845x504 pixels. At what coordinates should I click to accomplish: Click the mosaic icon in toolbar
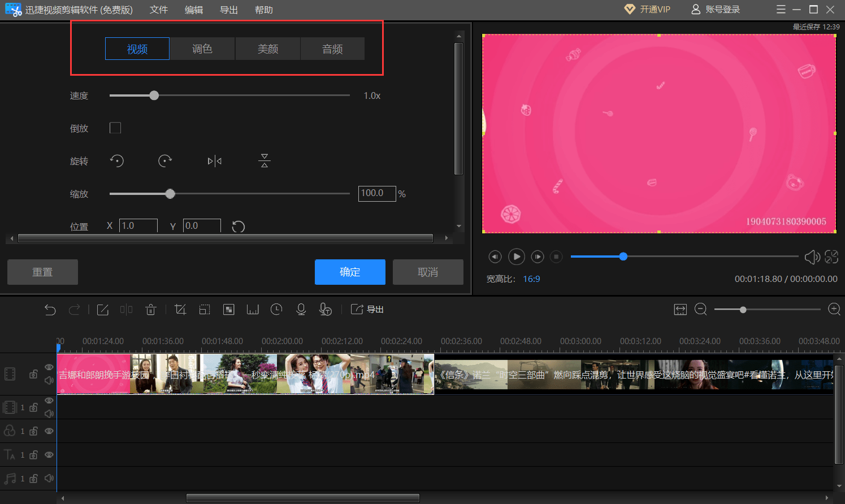point(229,309)
